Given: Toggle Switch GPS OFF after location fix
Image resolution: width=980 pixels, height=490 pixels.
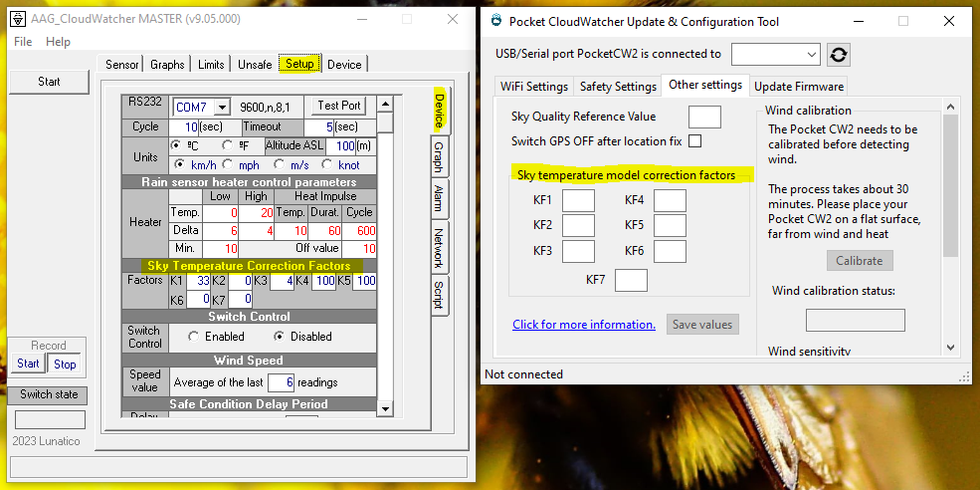Looking at the screenshot, I should [695, 141].
